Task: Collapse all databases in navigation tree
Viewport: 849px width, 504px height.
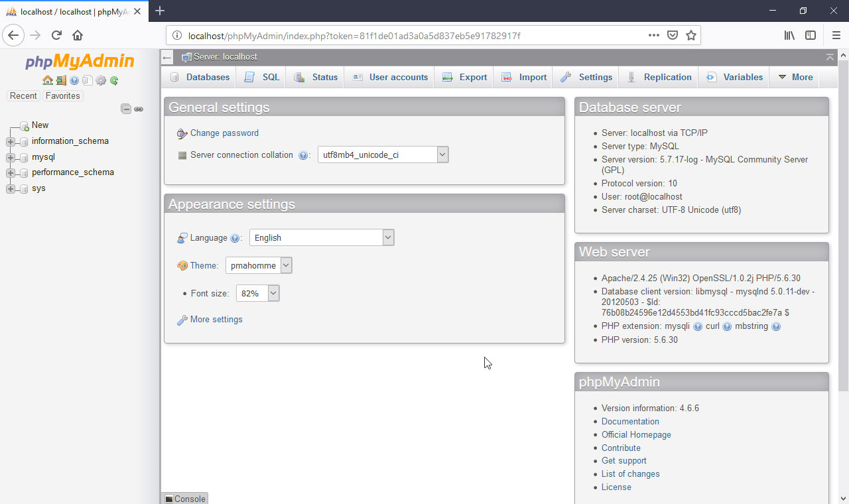Action: [x=125, y=108]
